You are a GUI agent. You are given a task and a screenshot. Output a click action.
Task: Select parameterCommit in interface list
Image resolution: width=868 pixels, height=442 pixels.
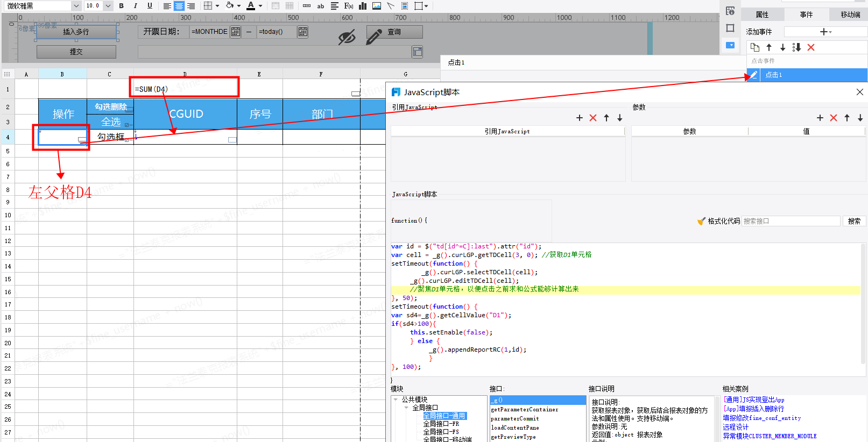pos(515,418)
